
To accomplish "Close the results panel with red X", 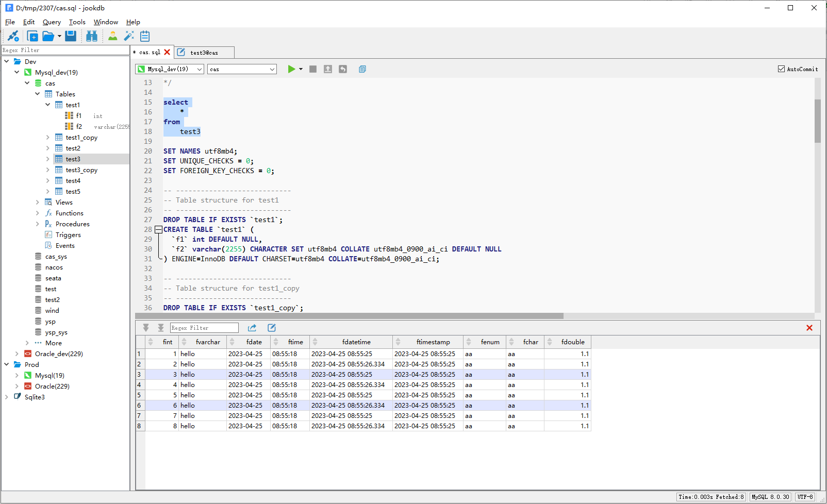I will point(809,328).
